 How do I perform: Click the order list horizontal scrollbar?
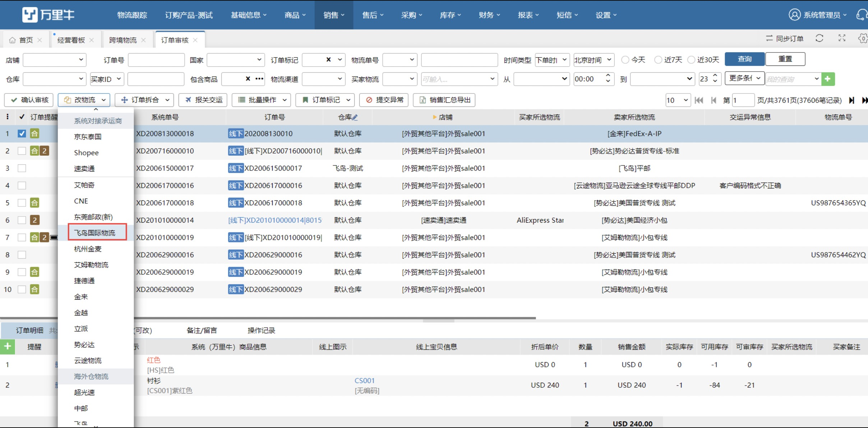268,318
